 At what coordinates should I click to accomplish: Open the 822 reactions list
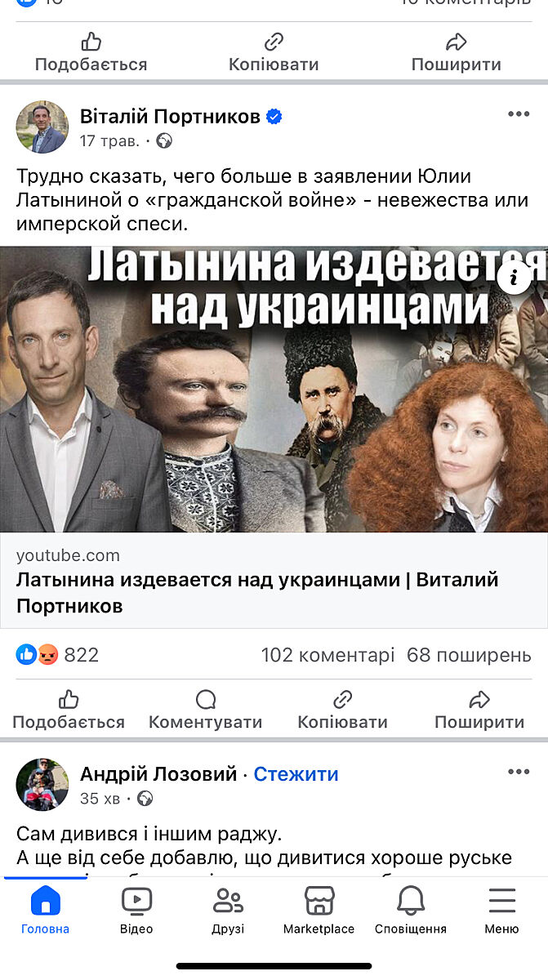(57, 655)
